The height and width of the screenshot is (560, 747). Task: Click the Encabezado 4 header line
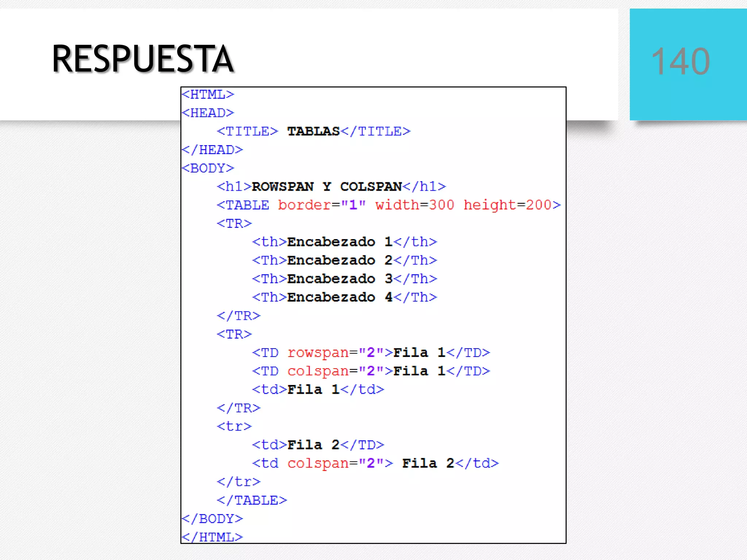click(x=344, y=297)
